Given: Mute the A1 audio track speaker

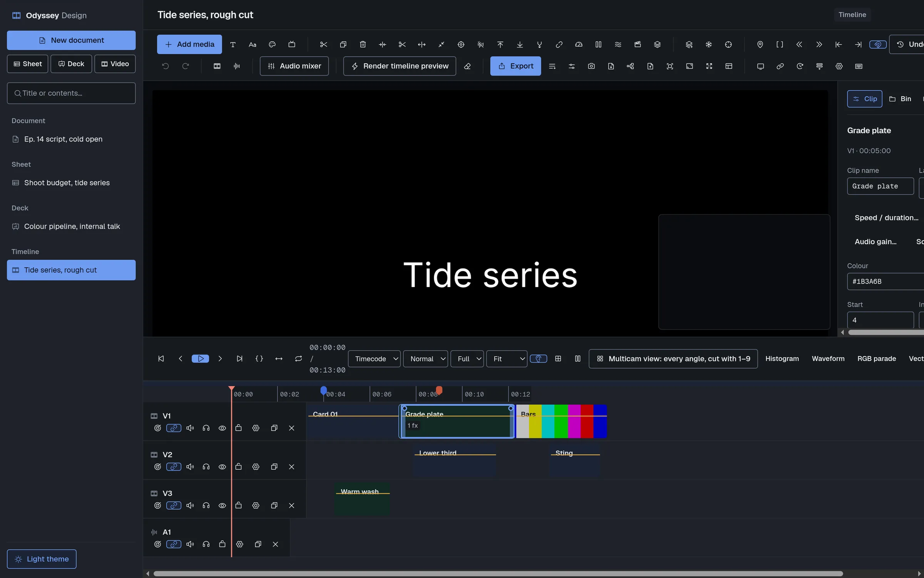Looking at the screenshot, I should [x=190, y=544].
